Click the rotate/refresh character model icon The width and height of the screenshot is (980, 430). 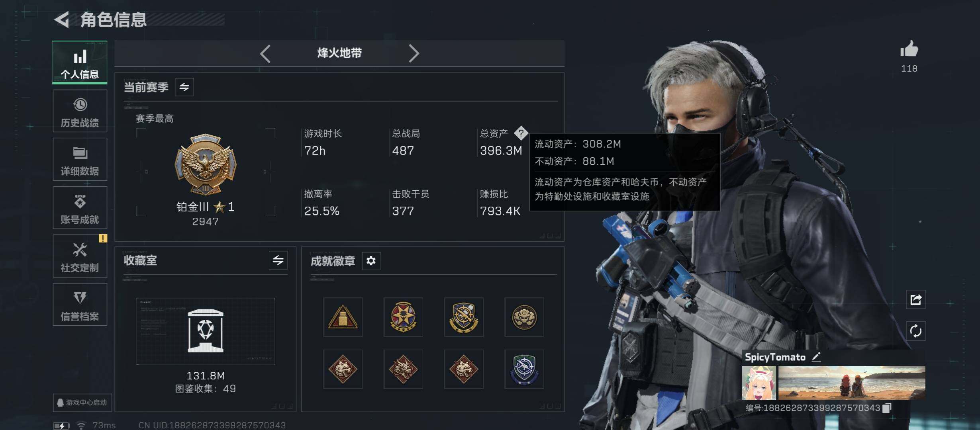coord(915,331)
